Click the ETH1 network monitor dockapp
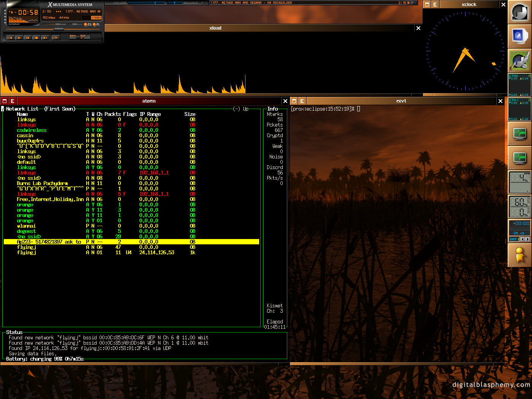532x399 pixels. [x=520, y=109]
